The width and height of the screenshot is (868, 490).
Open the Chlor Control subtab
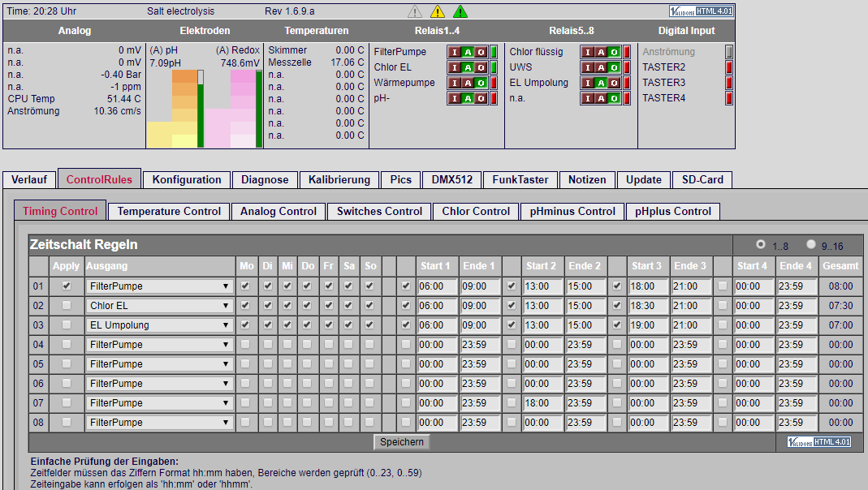476,211
